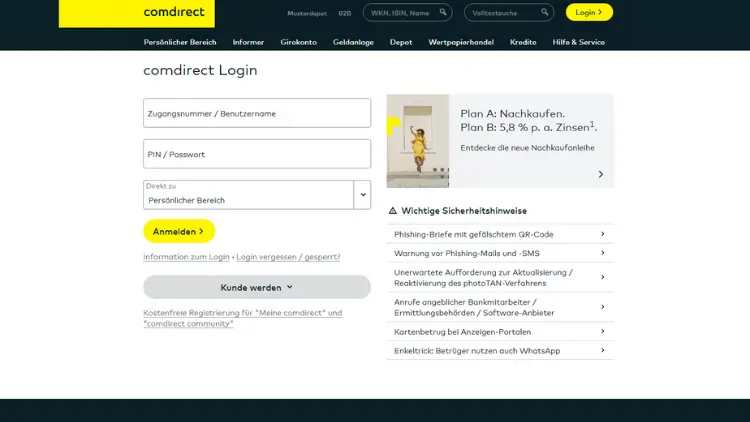Open the Musterdepot link
Screen dimensions: 750x422
point(307,13)
